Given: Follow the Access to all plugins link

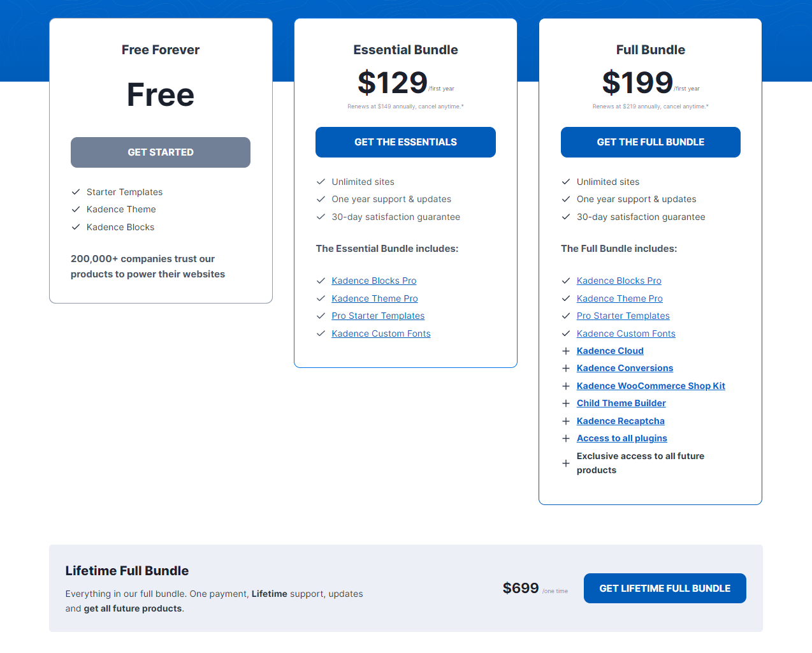Looking at the screenshot, I should pyautogui.click(x=621, y=438).
